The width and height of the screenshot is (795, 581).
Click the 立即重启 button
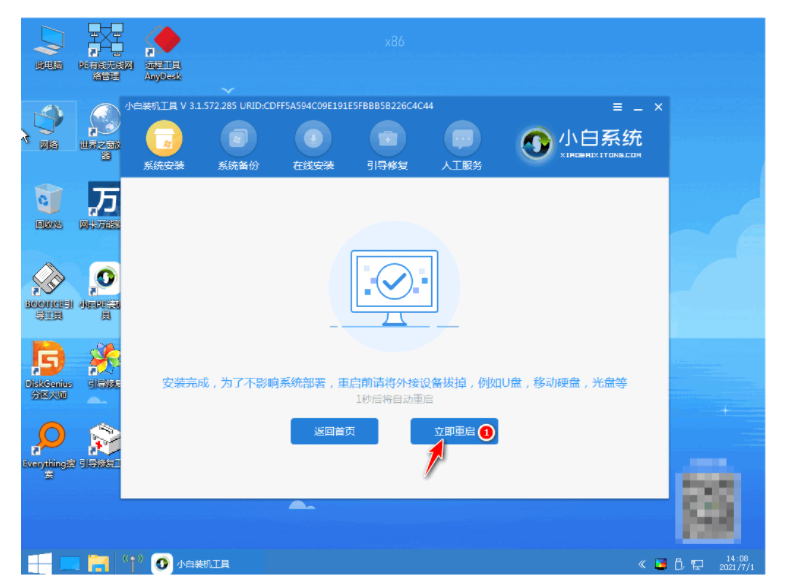pyautogui.click(x=454, y=431)
